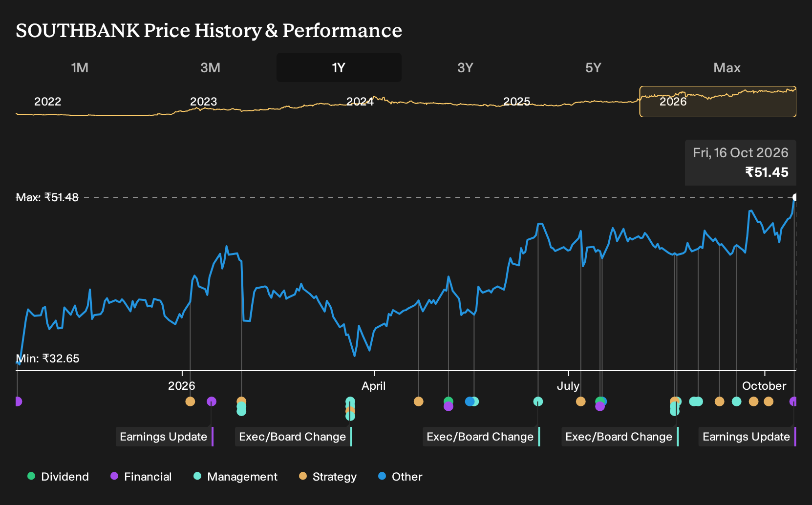Image resolution: width=812 pixels, height=505 pixels.
Task: Select the 3M time range tab
Action: (x=210, y=67)
